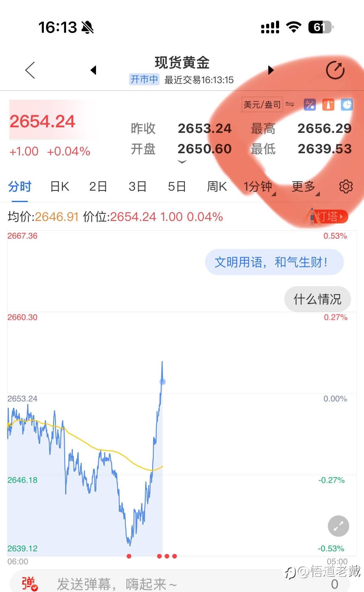This screenshot has height=592, width=364.
Task: Tap the blue price marker dot on chart
Action: (x=162, y=382)
